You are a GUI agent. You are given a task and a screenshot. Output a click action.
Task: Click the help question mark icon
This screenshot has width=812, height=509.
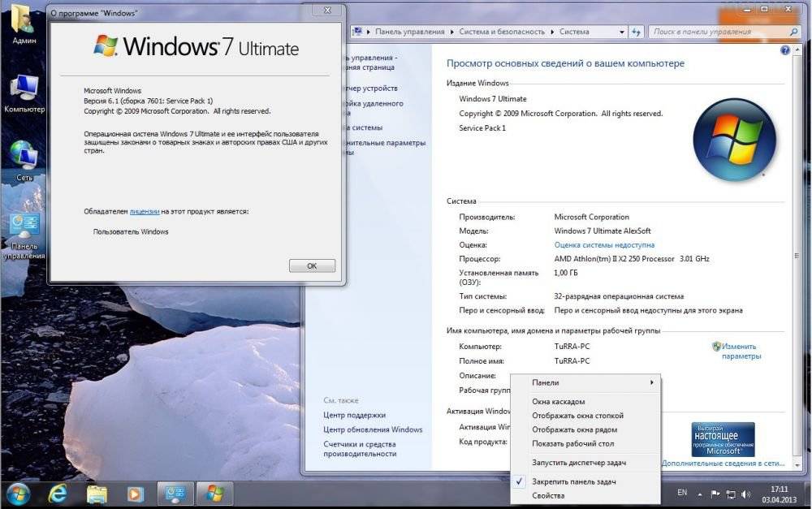(785, 50)
